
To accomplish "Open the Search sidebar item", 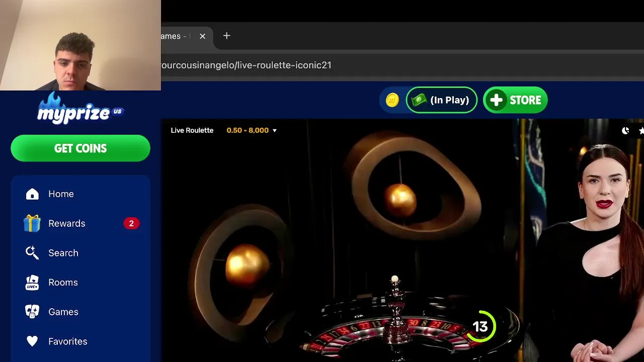I will (x=80, y=253).
